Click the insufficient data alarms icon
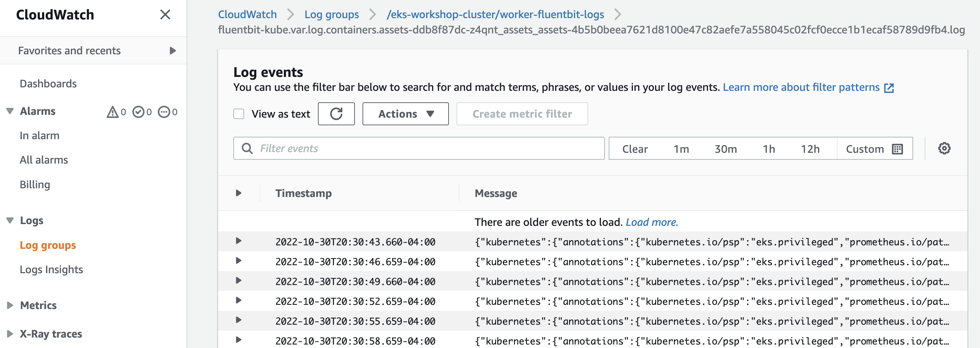The width and height of the screenshot is (980, 348). pyautogui.click(x=164, y=112)
